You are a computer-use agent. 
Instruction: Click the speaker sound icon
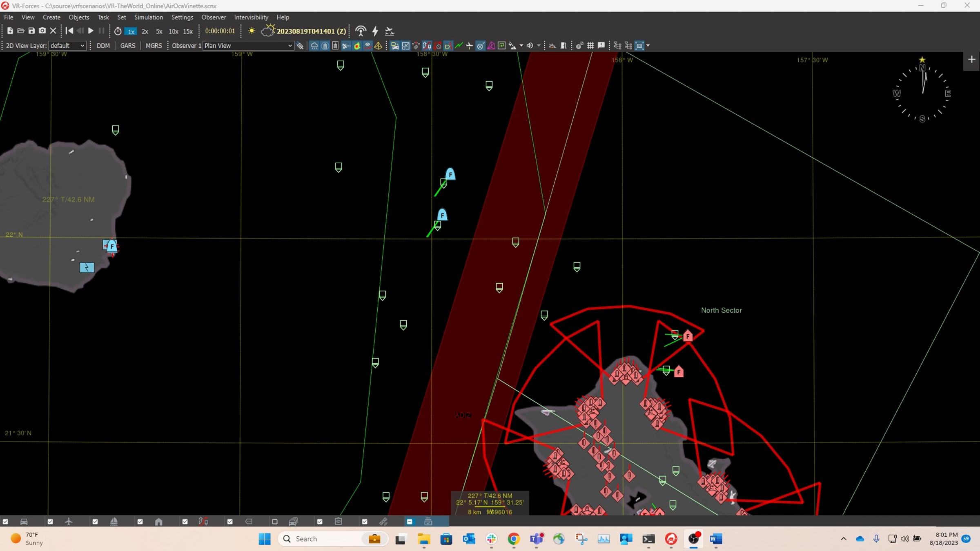(x=530, y=46)
